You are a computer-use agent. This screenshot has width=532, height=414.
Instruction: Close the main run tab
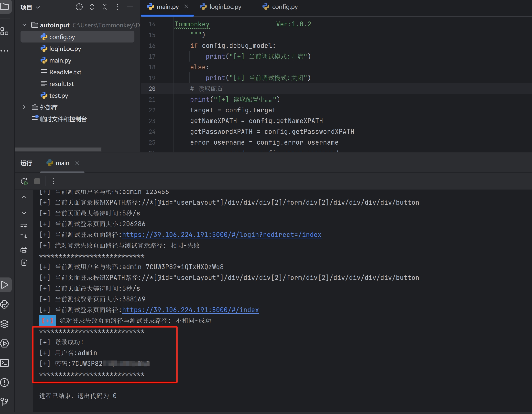coord(77,163)
